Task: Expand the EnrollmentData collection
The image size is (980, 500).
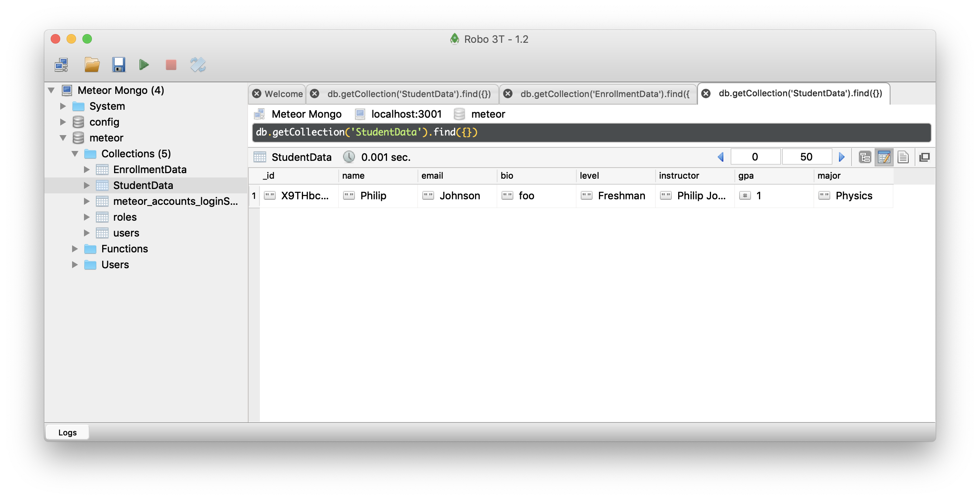Action: (x=87, y=170)
